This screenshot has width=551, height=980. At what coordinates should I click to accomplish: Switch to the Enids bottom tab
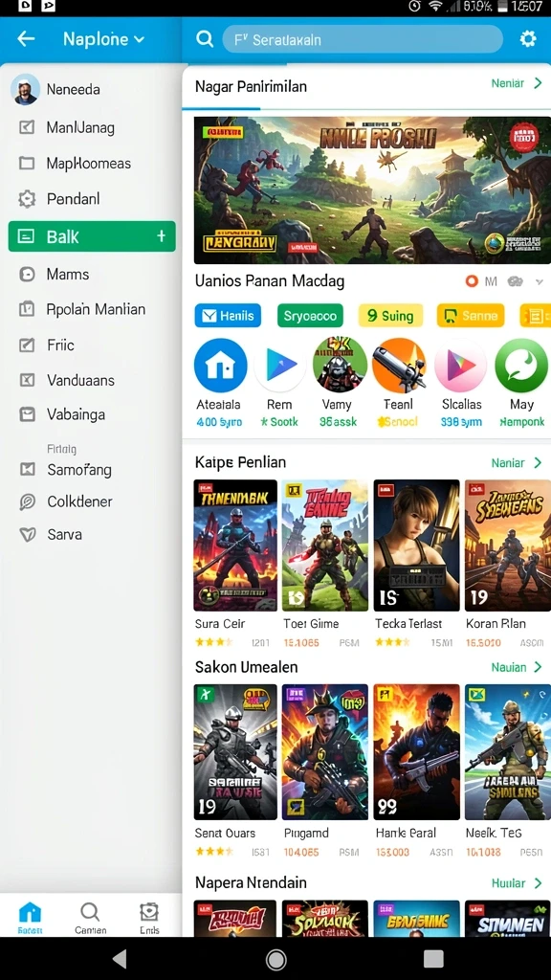pos(149,917)
